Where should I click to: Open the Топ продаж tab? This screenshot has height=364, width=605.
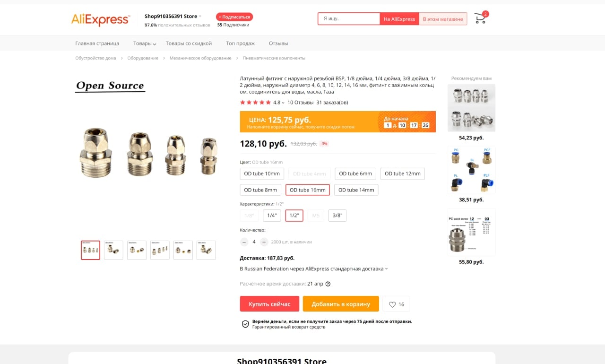(240, 43)
